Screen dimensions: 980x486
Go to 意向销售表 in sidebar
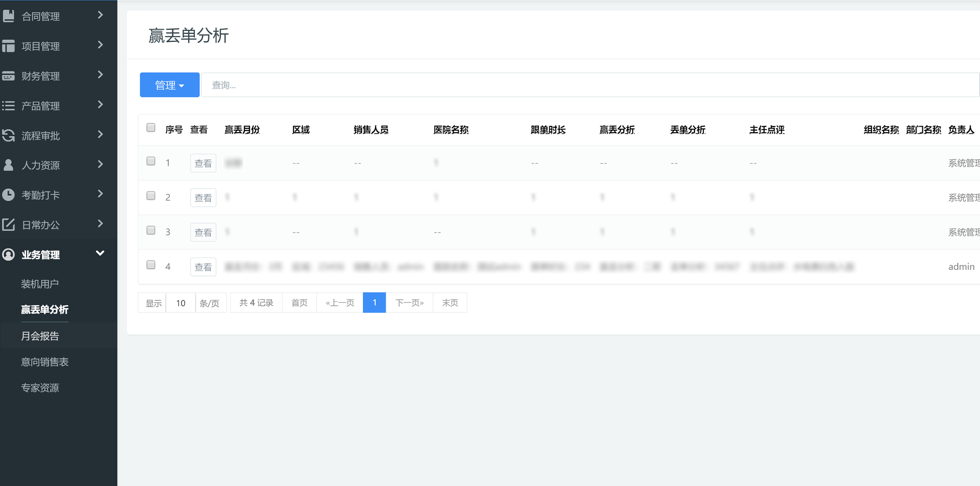pyautogui.click(x=44, y=362)
